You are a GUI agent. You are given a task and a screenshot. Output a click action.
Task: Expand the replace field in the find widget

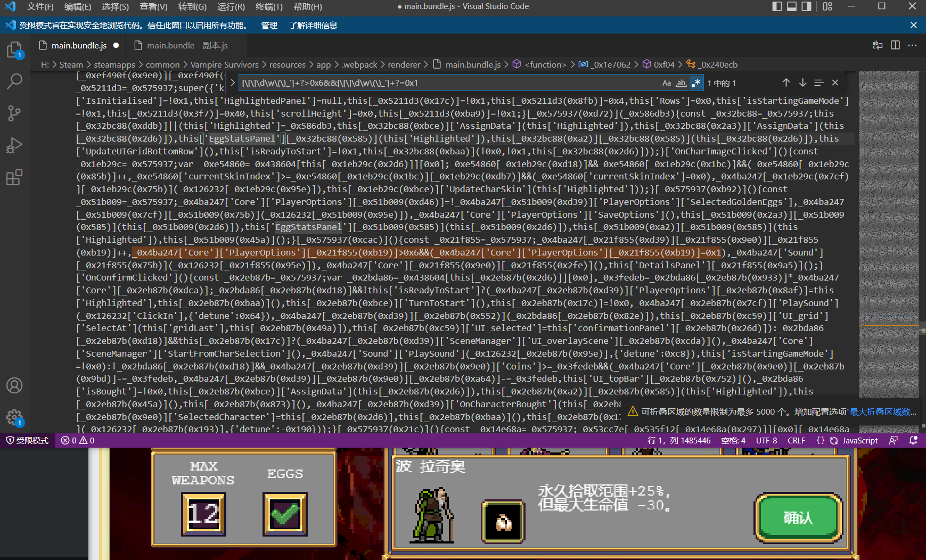pos(233,83)
